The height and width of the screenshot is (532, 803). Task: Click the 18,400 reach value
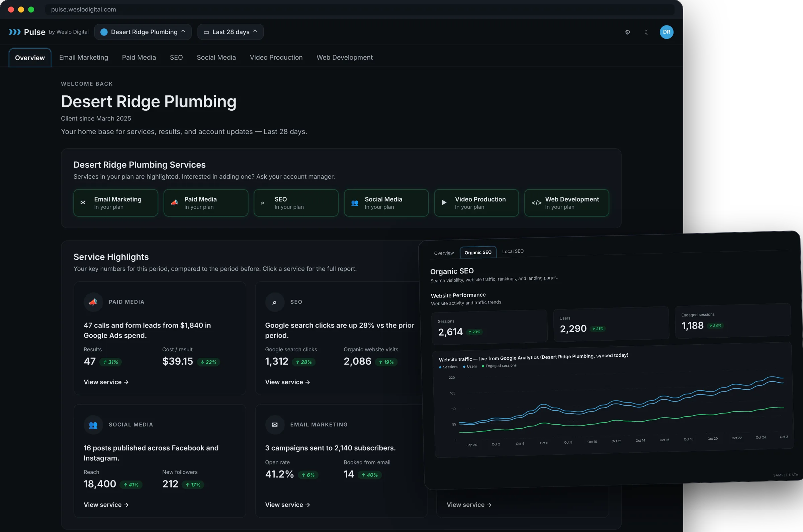point(100,484)
